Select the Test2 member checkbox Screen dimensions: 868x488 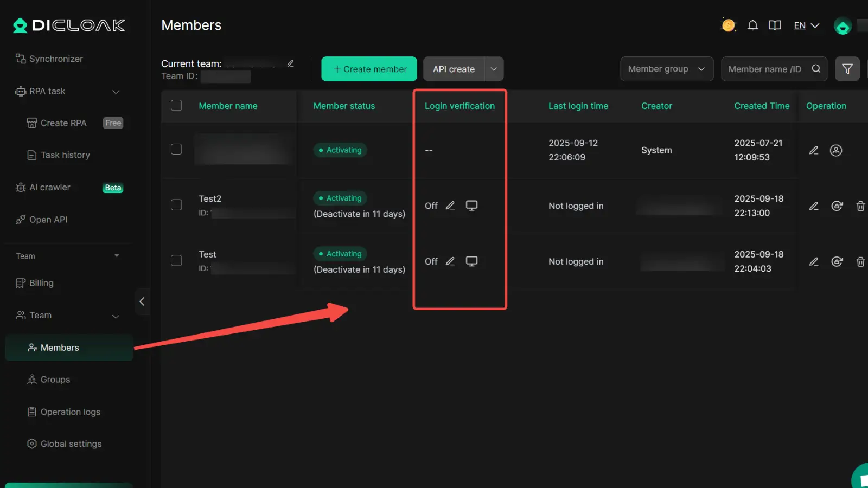pos(176,205)
